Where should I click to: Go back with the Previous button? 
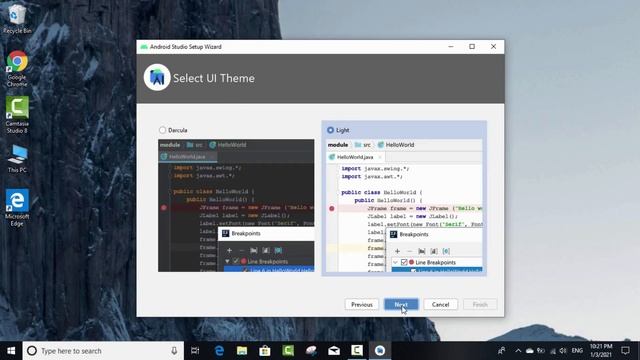(362, 304)
